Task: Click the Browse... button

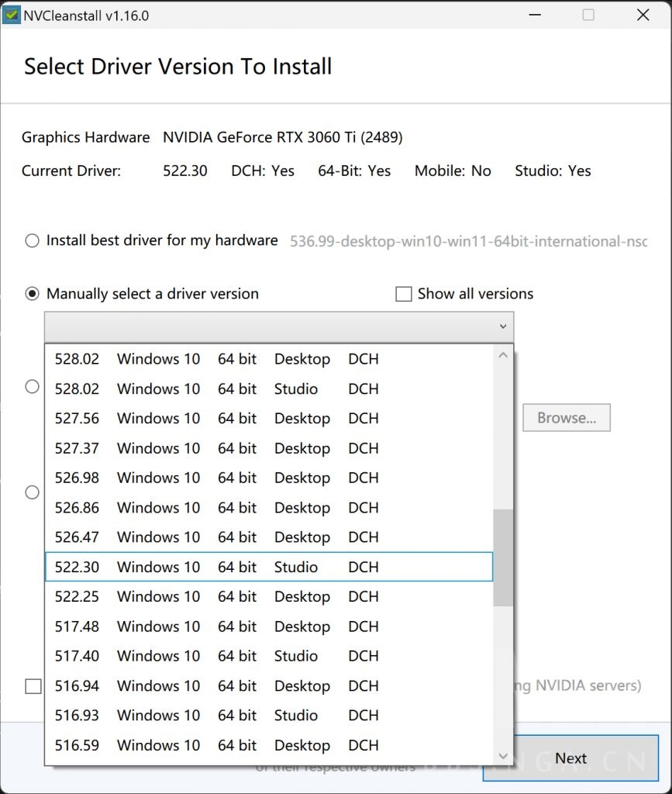Action: (567, 417)
